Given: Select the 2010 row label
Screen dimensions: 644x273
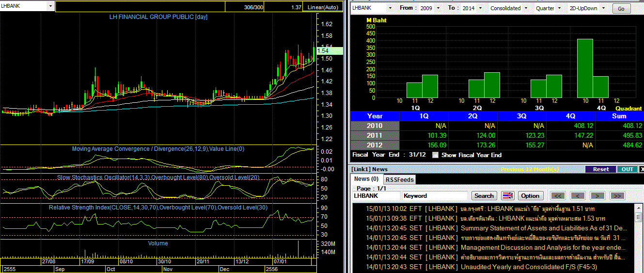Looking at the screenshot, I should (375, 126).
